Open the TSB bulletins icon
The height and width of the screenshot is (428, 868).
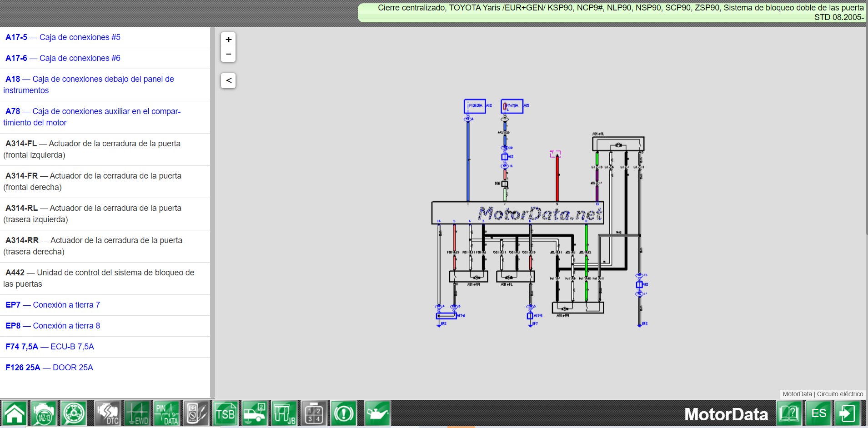[226, 414]
